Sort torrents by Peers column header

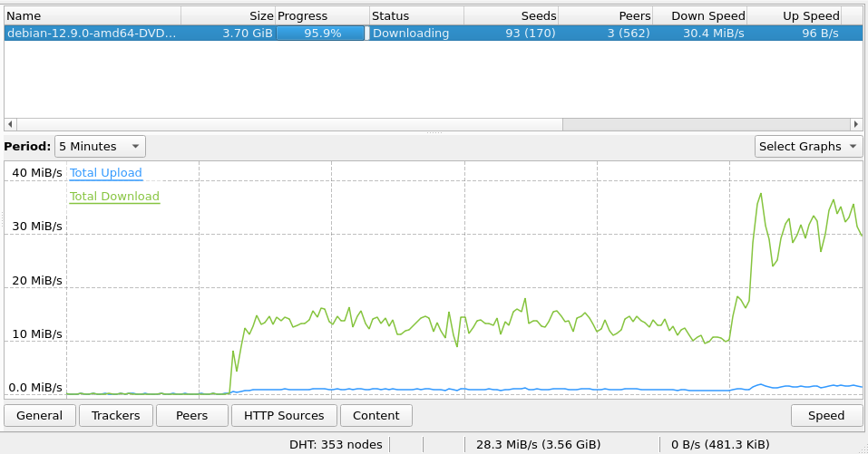point(606,16)
